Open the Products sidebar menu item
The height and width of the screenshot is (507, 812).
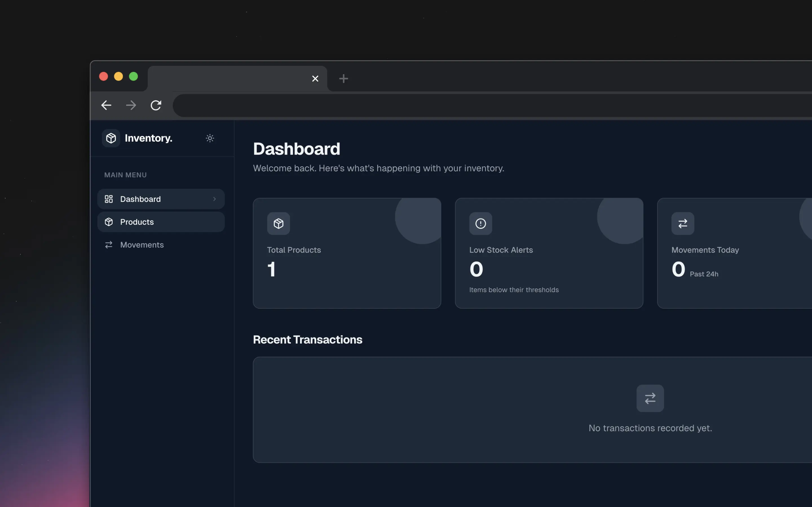pyautogui.click(x=137, y=222)
